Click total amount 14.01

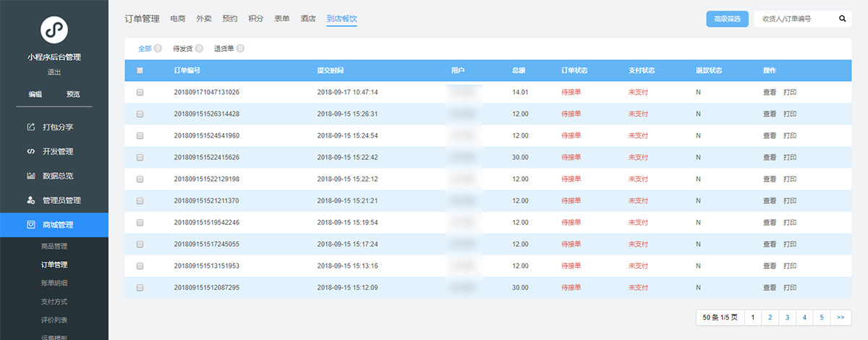[x=521, y=93]
